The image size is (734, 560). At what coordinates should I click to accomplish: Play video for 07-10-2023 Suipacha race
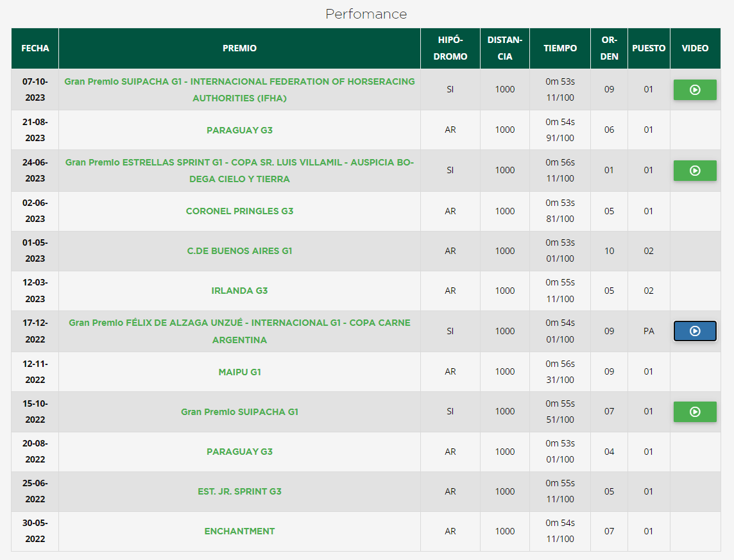click(x=694, y=90)
